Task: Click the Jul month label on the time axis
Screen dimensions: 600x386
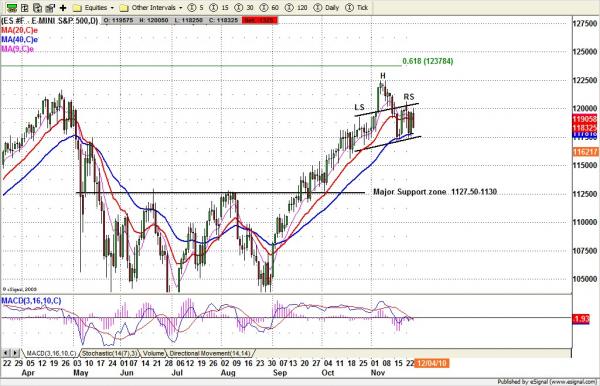Action: 177,373
